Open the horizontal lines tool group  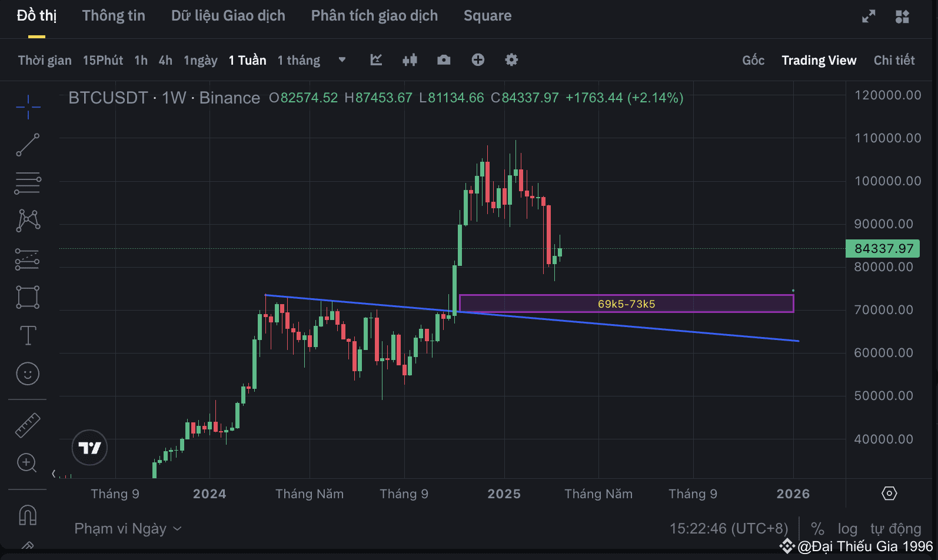click(28, 183)
